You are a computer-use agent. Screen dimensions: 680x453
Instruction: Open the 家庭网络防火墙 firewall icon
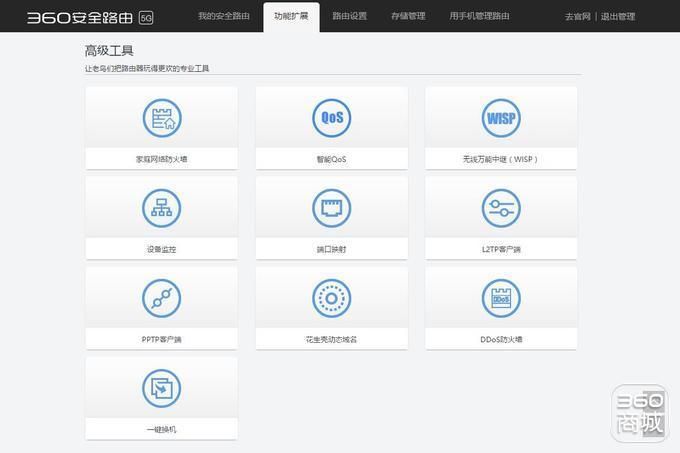(x=162, y=118)
